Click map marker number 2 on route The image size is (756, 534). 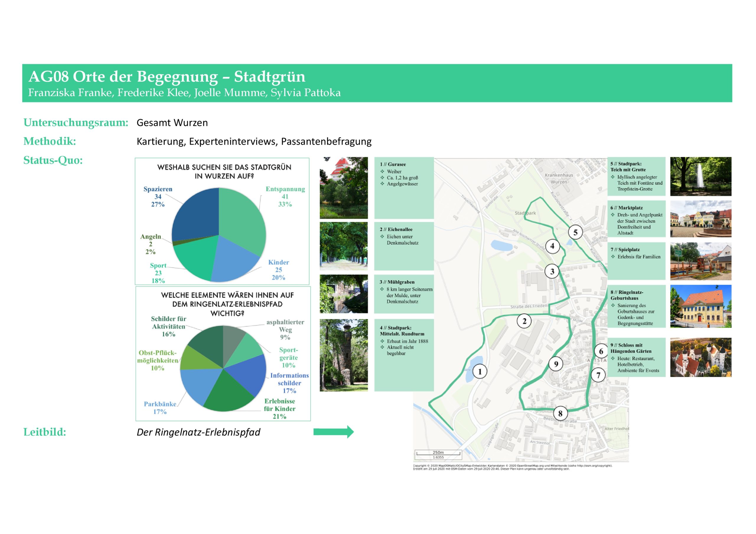tap(524, 321)
